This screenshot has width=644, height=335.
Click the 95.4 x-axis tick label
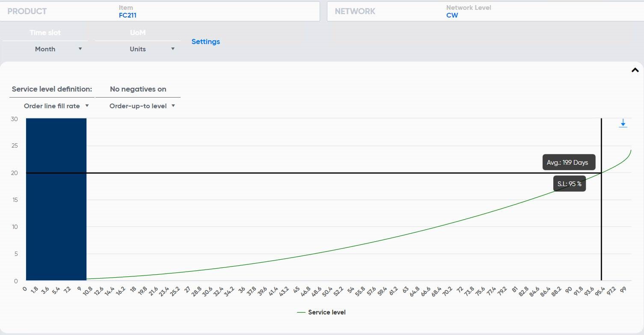coord(599,292)
